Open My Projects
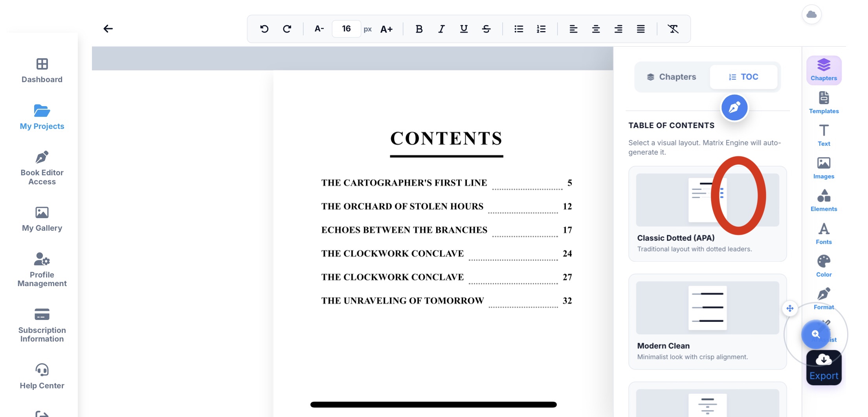868x417 pixels. (42, 117)
